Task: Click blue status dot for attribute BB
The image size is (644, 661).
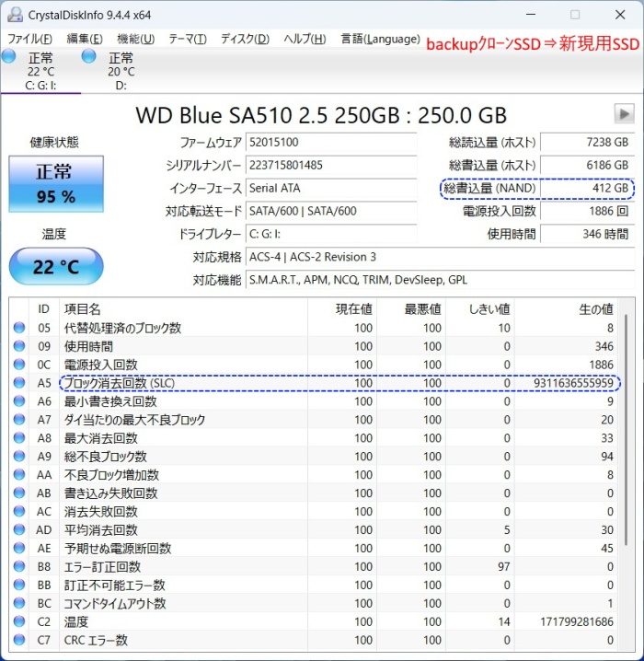Action: [x=19, y=585]
